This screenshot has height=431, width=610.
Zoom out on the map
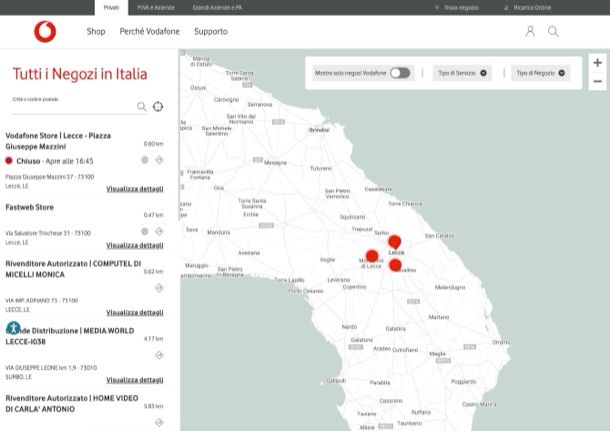tap(598, 81)
